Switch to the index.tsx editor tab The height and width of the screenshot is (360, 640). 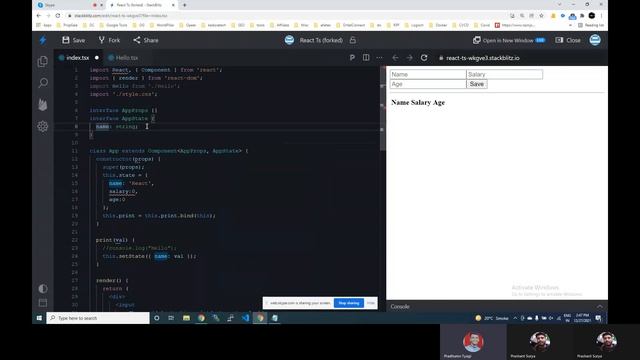(78, 58)
